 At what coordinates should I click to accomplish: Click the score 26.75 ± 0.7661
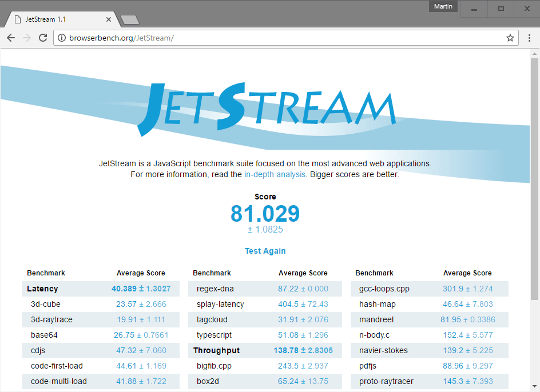pos(141,335)
